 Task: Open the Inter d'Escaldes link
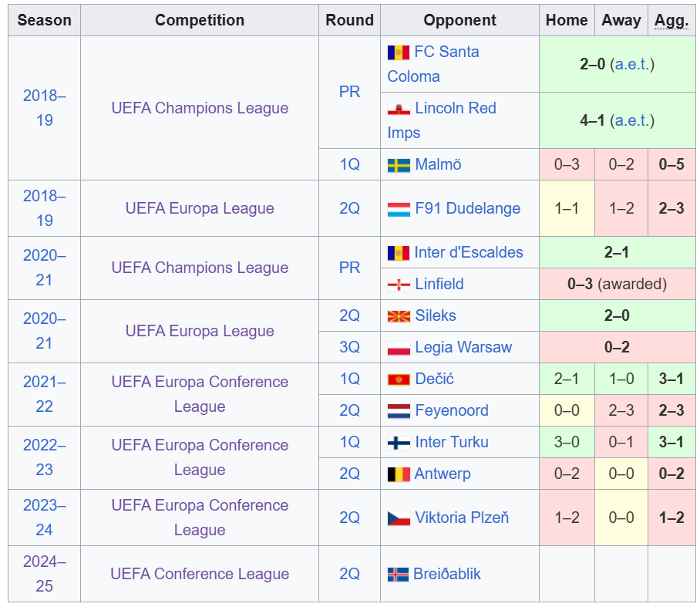(468, 252)
